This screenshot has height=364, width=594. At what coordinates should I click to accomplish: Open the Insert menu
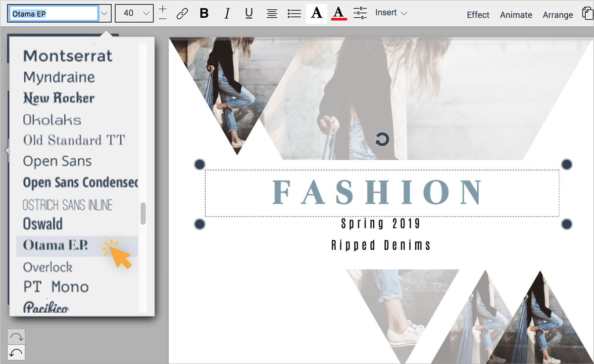pos(391,13)
